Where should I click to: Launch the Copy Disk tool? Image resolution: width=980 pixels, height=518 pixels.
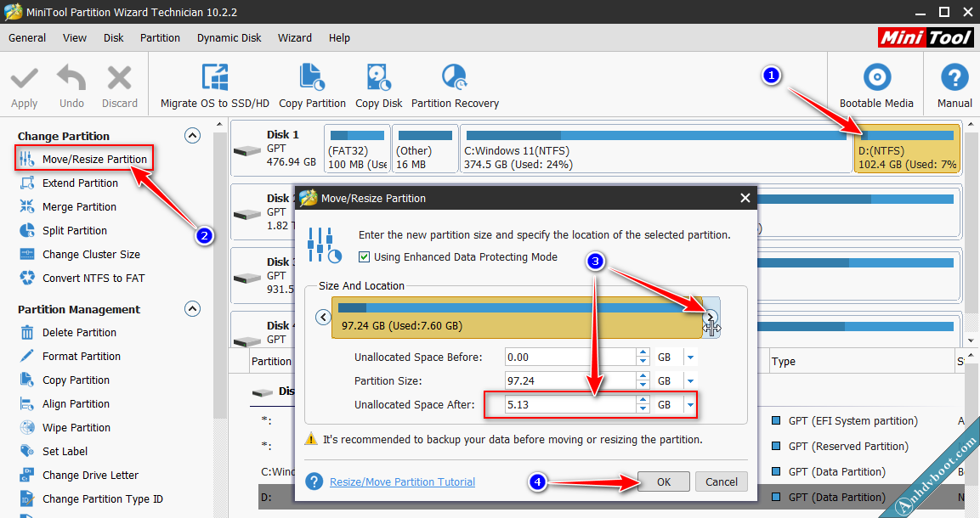[379, 86]
